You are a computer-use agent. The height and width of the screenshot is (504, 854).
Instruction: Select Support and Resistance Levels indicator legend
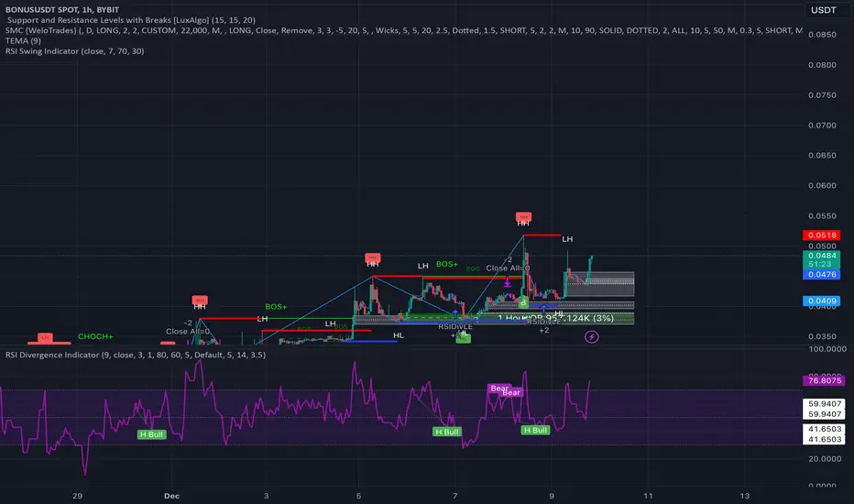[131, 19]
